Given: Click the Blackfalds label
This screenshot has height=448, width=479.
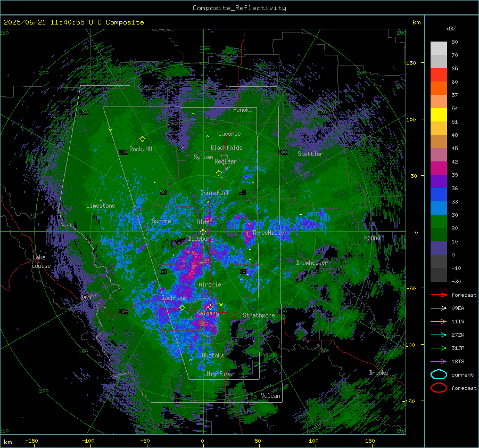Looking at the screenshot, I should pyautogui.click(x=226, y=148).
